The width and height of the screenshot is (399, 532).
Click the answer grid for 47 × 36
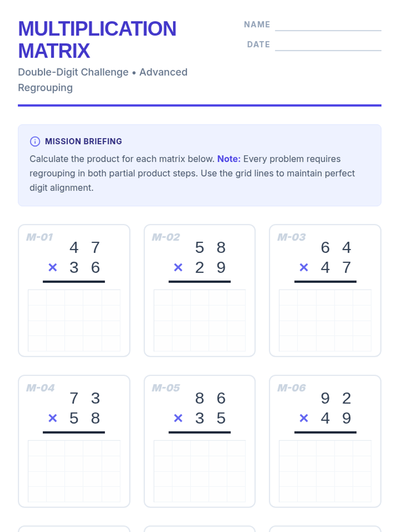point(74,320)
